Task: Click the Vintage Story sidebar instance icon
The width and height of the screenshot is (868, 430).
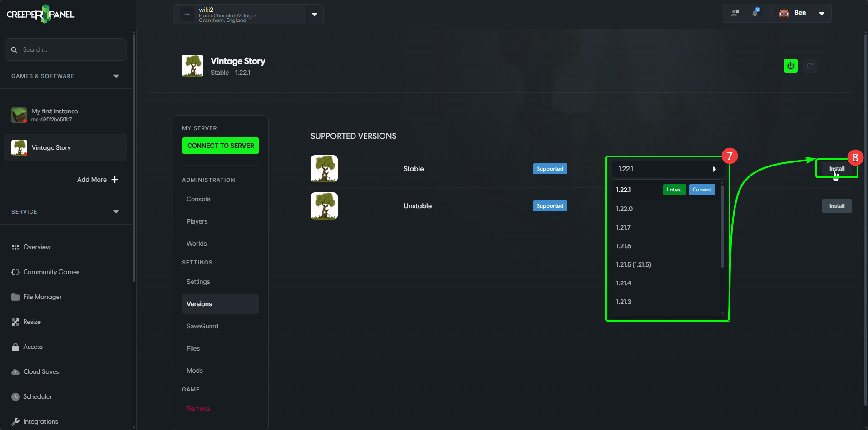Action: (19, 147)
